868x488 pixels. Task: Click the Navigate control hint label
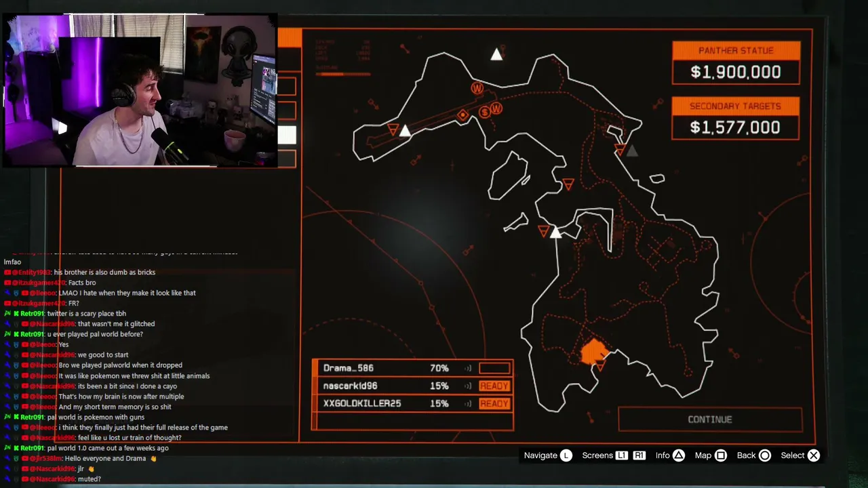pos(540,455)
